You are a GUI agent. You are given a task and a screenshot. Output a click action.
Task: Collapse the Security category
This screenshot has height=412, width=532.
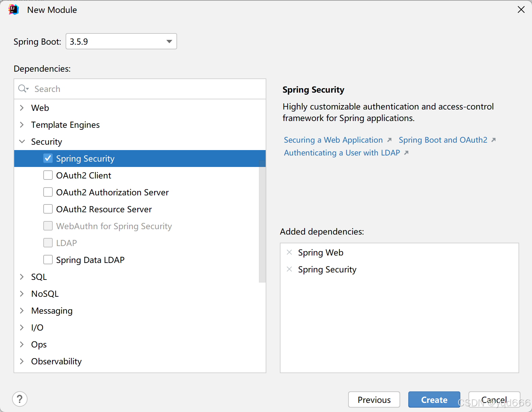pyautogui.click(x=22, y=142)
